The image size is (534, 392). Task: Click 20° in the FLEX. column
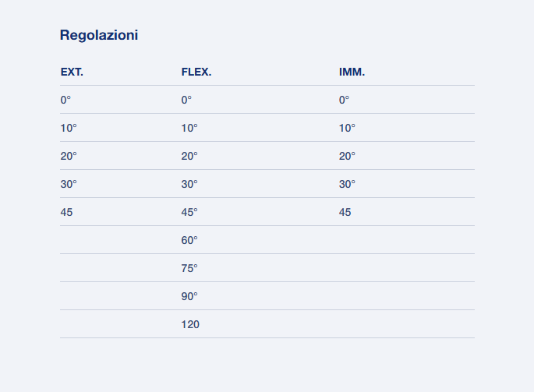click(x=189, y=156)
